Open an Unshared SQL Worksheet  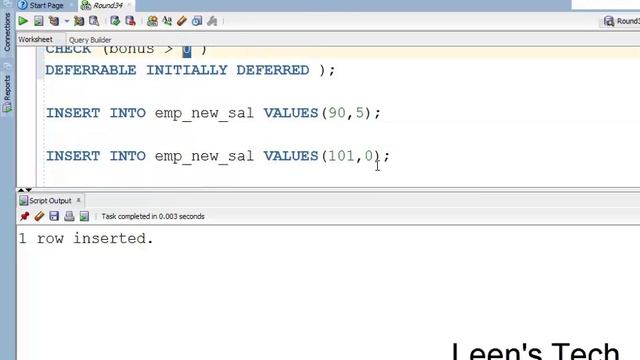point(152,21)
